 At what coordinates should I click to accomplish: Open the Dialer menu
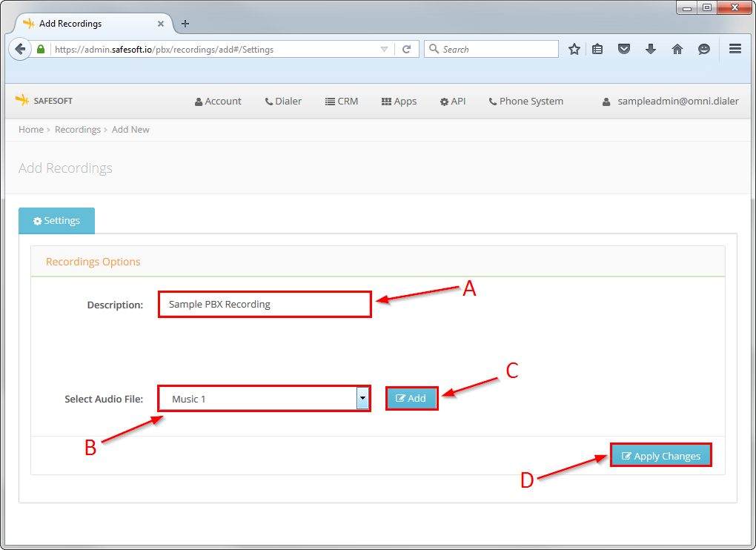click(x=283, y=102)
